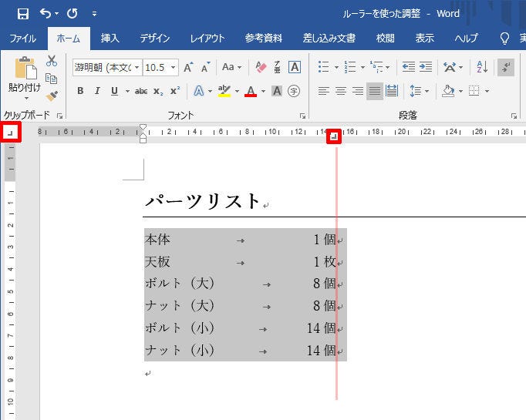Open the Aa change case menu
This screenshot has height=420, width=526.
pos(231,67)
